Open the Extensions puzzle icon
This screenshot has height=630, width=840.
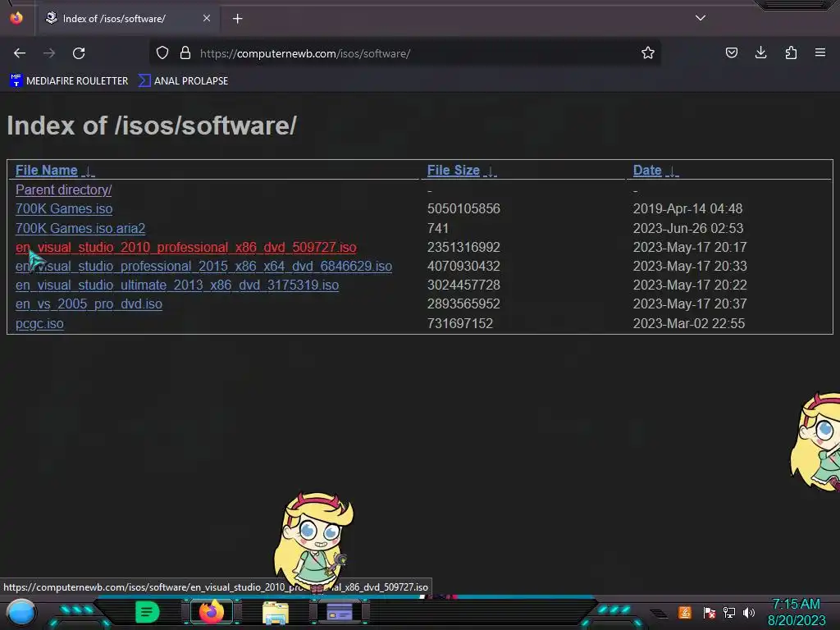[791, 53]
